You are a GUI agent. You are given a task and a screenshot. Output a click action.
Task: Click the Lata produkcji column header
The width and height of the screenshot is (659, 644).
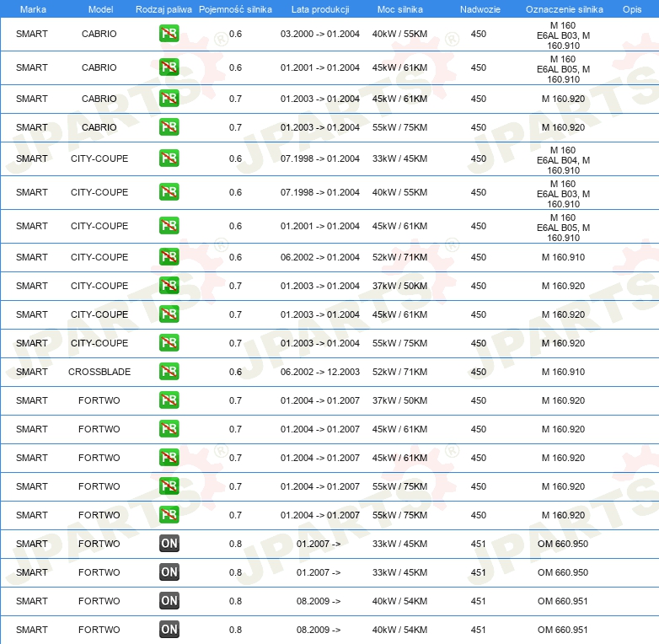pyautogui.click(x=320, y=9)
